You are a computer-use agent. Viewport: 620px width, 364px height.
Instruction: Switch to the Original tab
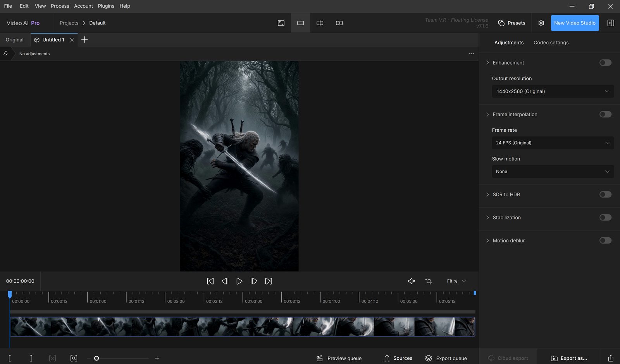(x=15, y=40)
